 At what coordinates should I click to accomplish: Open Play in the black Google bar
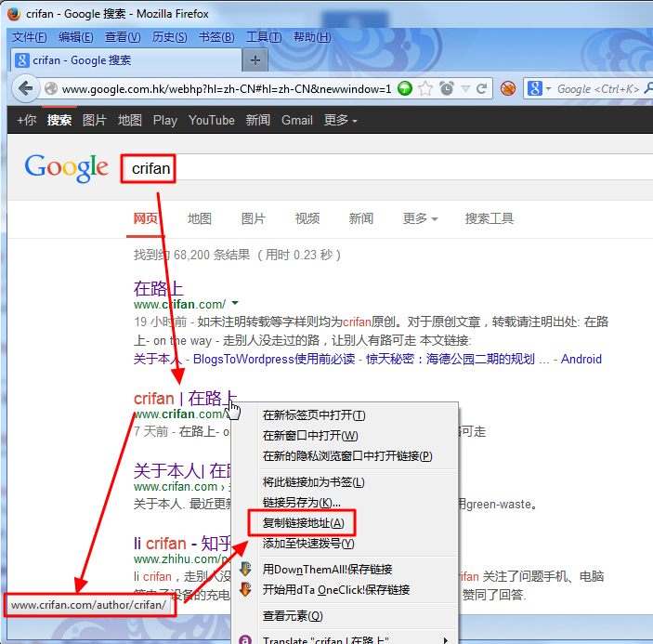pos(165,121)
